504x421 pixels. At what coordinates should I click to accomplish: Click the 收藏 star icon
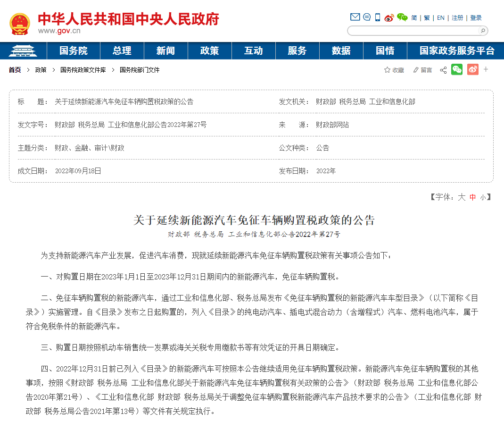387,70
